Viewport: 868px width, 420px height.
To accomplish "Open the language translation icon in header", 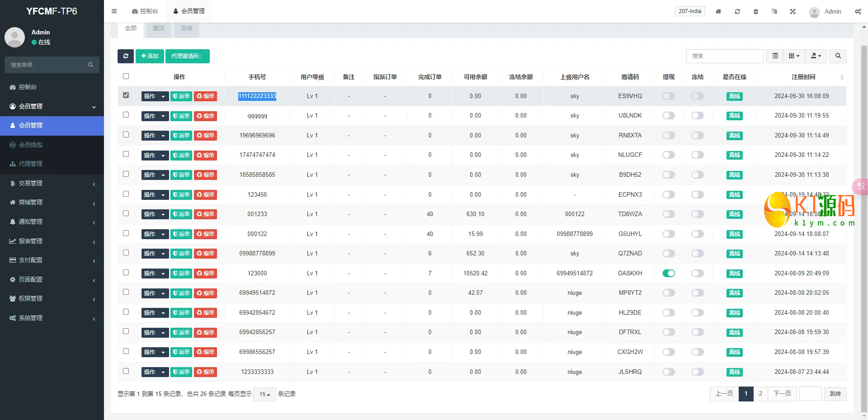I will coord(774,11).
